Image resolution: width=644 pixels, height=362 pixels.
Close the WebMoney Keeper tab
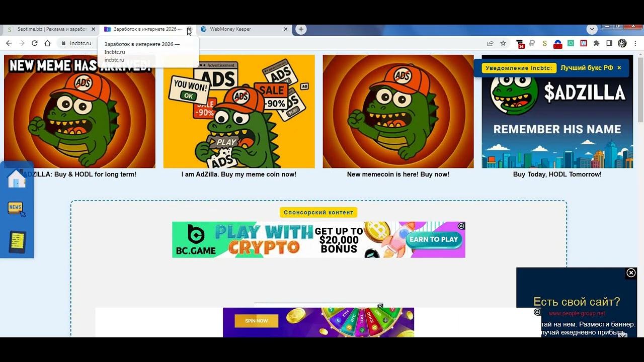(286, 29)
